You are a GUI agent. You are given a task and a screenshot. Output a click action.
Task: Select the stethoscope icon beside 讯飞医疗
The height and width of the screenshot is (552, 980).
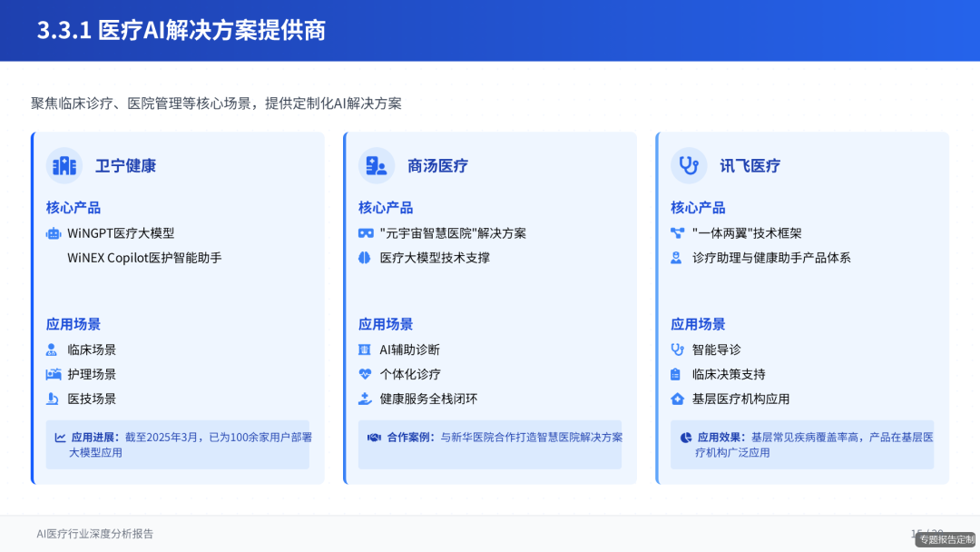tap(688, 166)
